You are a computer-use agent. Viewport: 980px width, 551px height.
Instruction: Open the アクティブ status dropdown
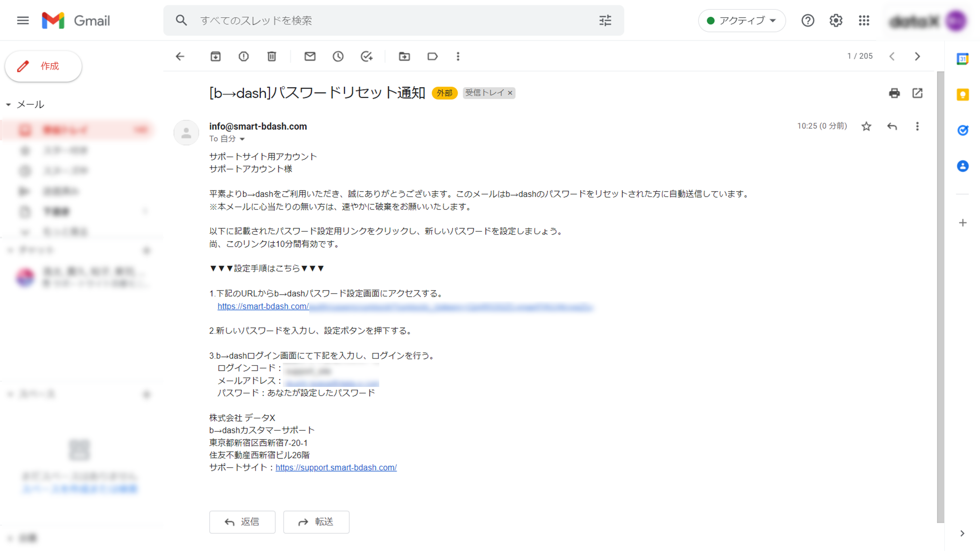pos(742,21)
